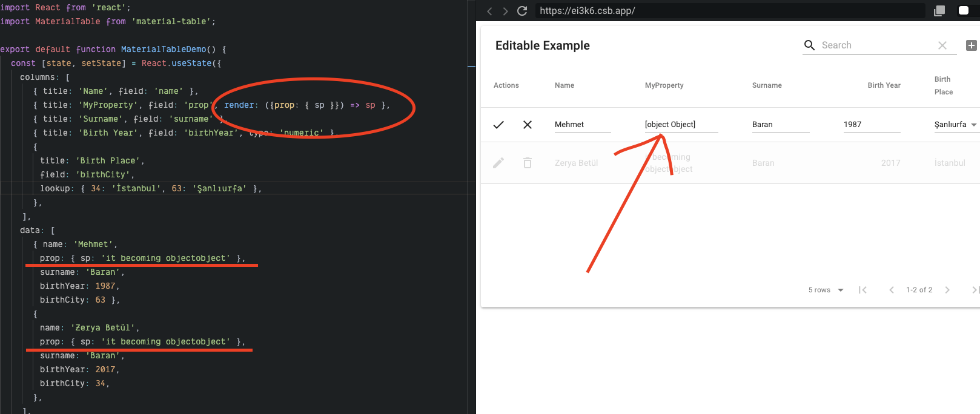Click 'birthCity: 34' line in the code
This screenshot has height=414, width=980.
(x=74, y=383)
